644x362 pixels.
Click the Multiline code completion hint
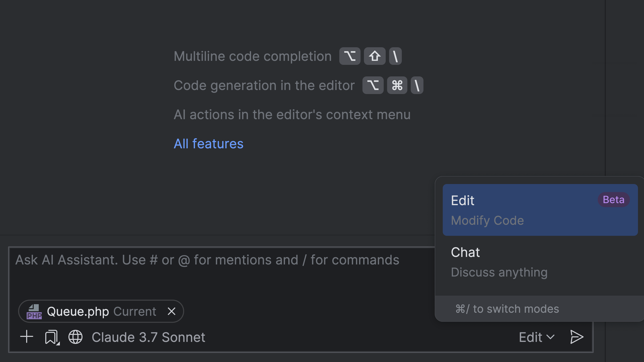point(253,56)
